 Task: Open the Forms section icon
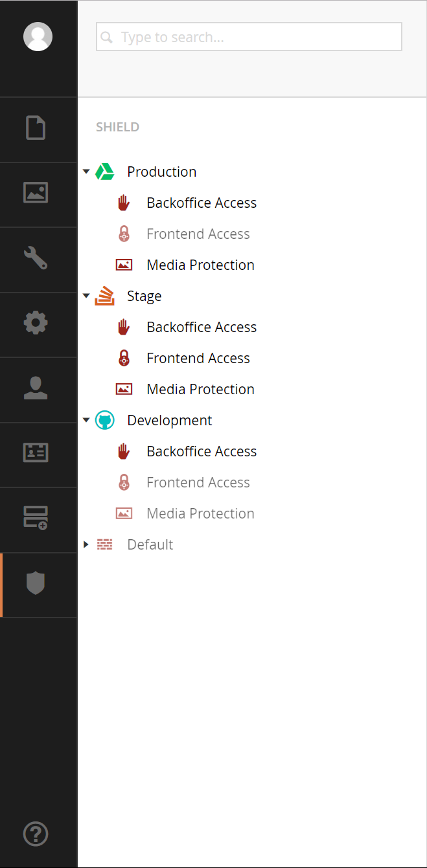point(36,518)
